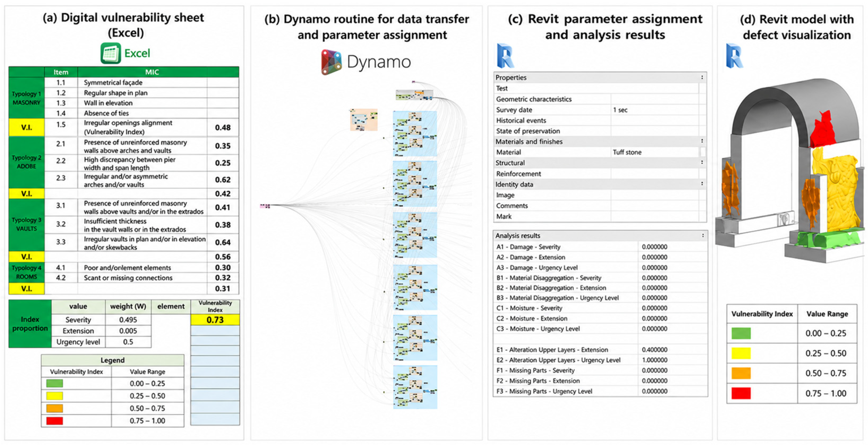Select the yellow '0.73' Vulnerability Index cell
868x445 pixels.
[215, 320]
